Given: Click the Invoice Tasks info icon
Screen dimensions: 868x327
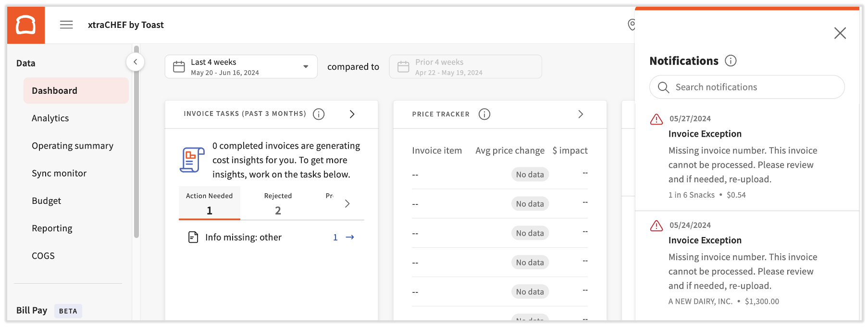Looking at the screenshot, I should [319, 114].
